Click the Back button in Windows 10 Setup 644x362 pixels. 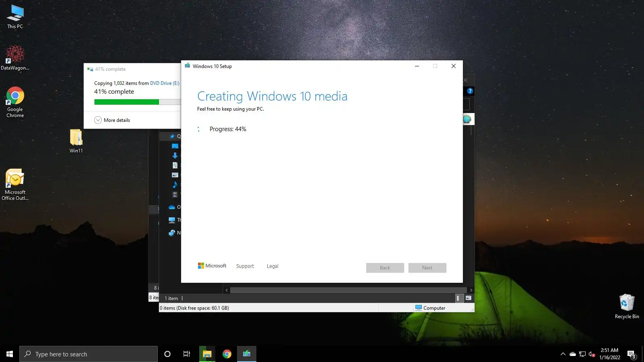385,268
